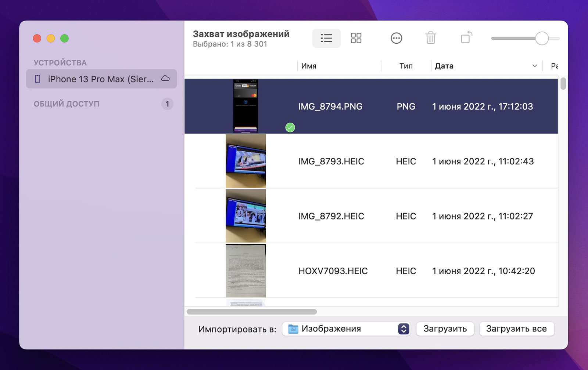Image resolution: width=588 pixels, height=370 pixels.
Task: Click the PNG type cell of IMG_8794.PNG
Action: [x=406, y=106]
